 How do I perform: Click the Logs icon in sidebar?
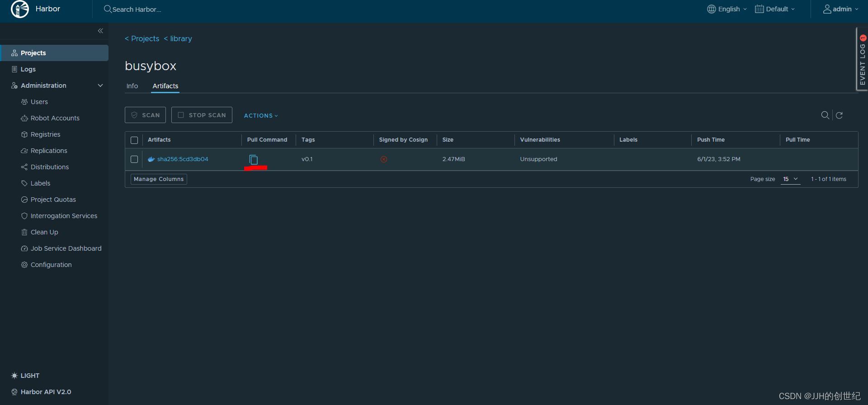click(14, 69)
